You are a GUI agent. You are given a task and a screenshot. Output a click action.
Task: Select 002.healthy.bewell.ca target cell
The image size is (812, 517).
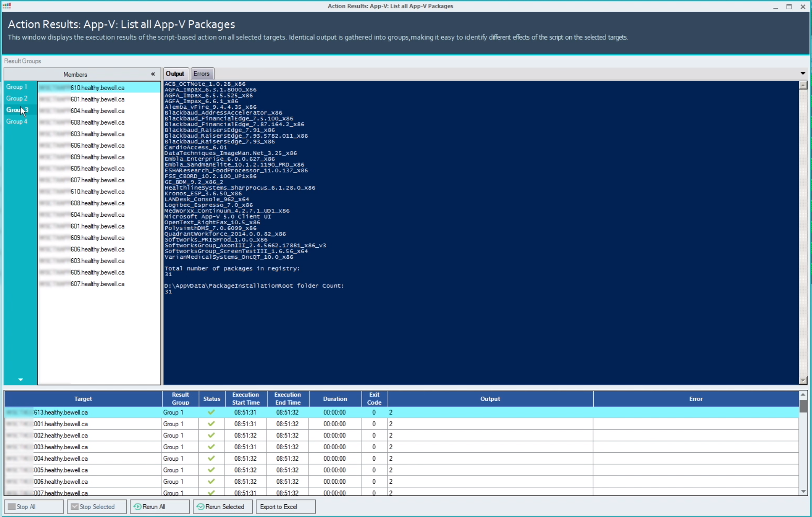click(x=83, y=435)
